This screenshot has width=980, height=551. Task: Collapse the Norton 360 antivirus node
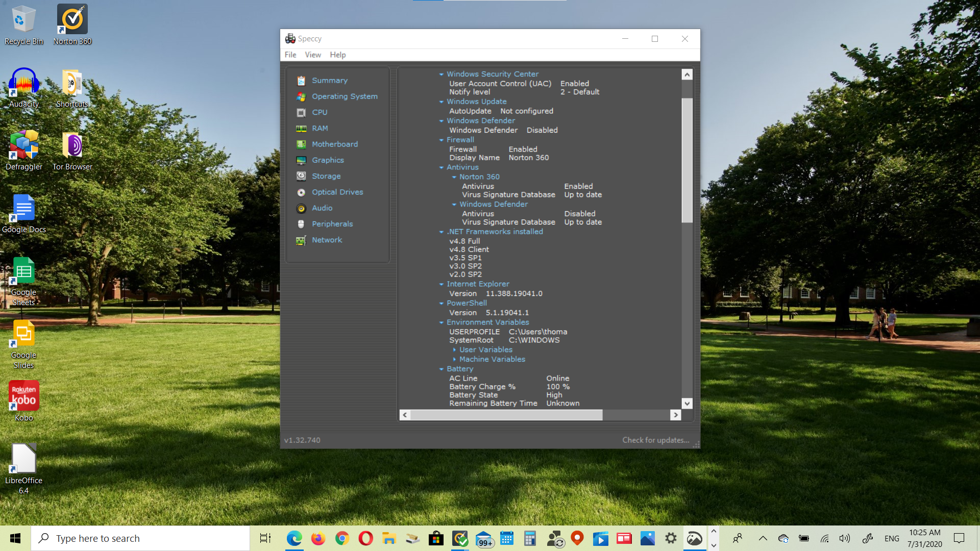454,177
